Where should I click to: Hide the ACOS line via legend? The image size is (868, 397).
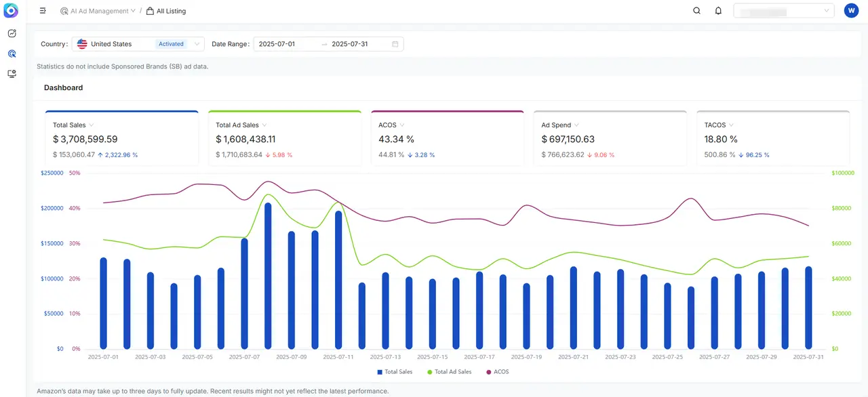tap(497, 372)
